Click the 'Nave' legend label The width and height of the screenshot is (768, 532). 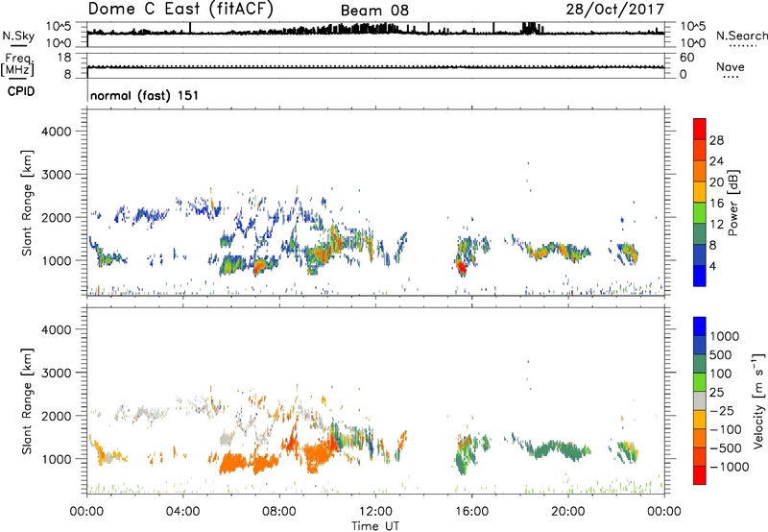(x=731, y=66)
